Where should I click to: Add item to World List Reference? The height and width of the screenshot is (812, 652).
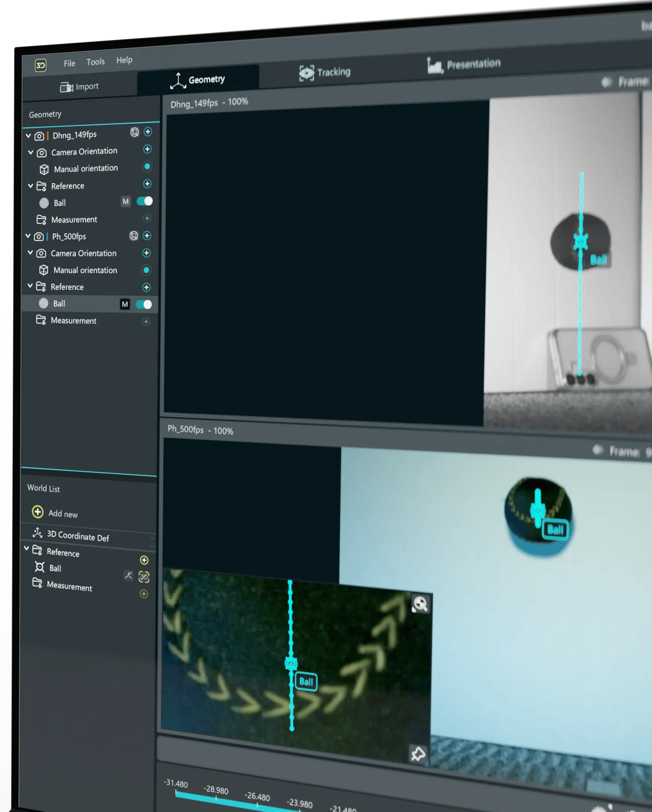[144, 560]
